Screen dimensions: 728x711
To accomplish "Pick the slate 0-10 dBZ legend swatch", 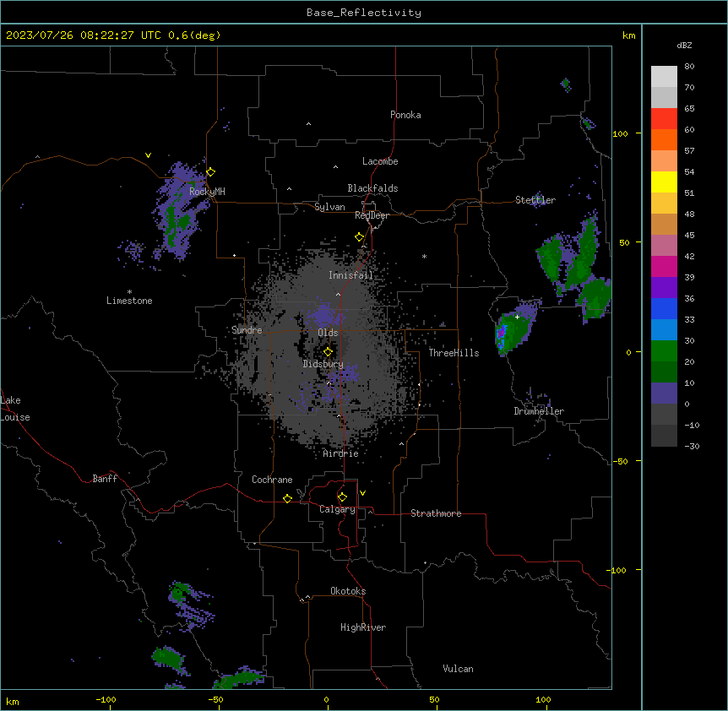I will pyautogui.click(x=664, y=393).
